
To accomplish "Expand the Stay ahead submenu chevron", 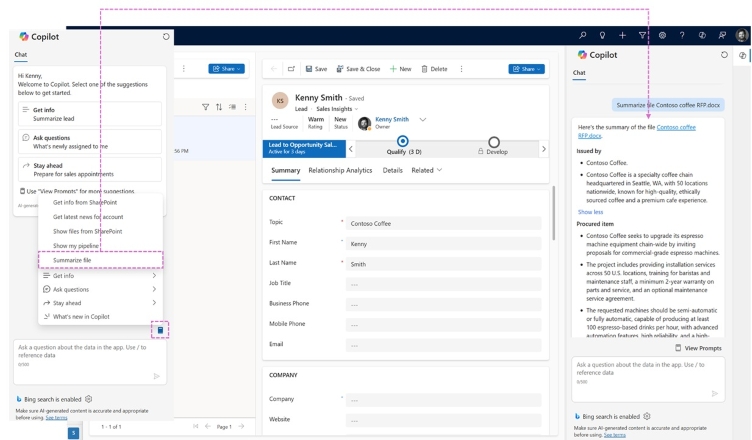I will (x=154, y=303).
